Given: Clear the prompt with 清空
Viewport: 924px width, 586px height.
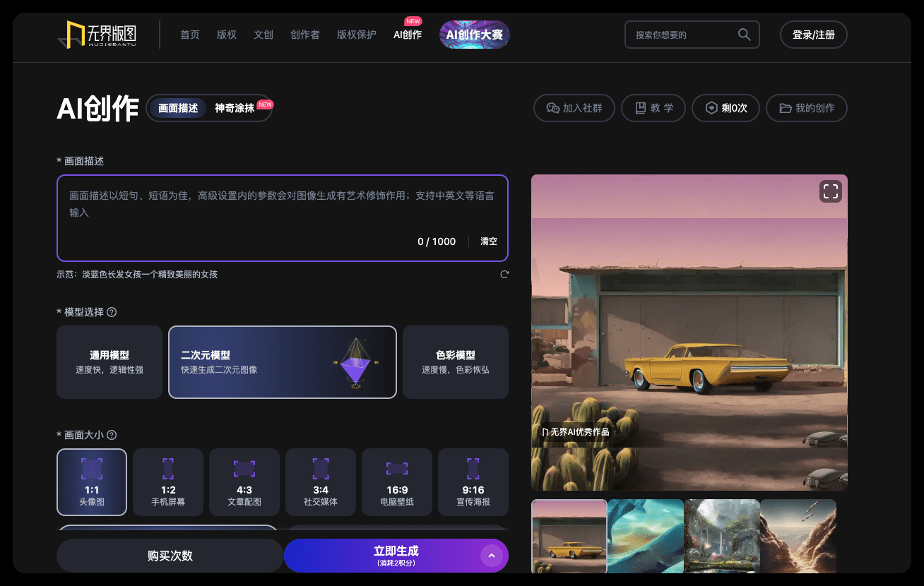Looking at the screenshot, I should point(489,241).
